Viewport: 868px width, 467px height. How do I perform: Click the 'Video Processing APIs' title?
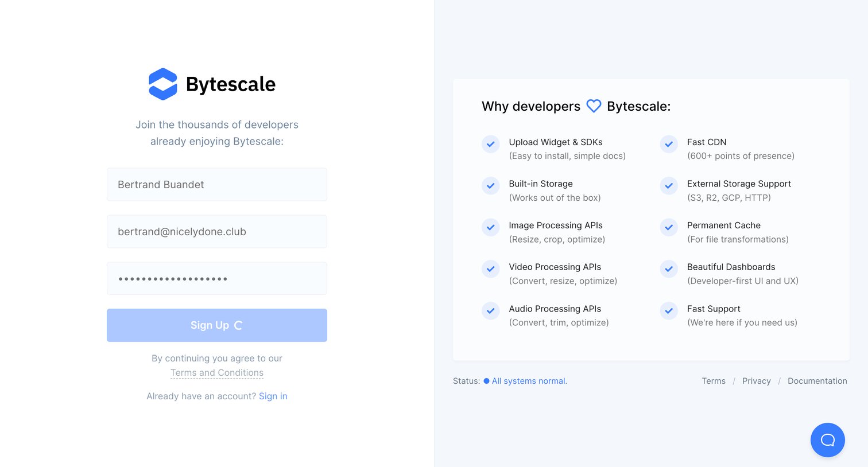(x=555, y=267)
